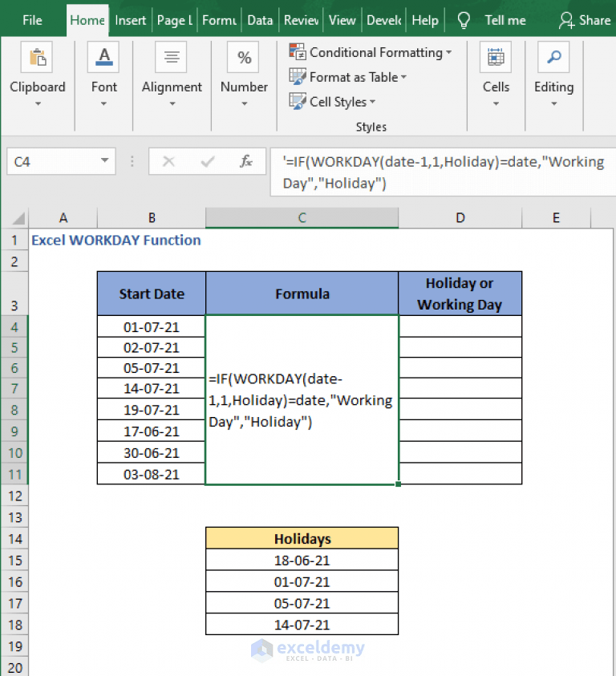
Task: Click inside the formula bar text
Action: 443,172
